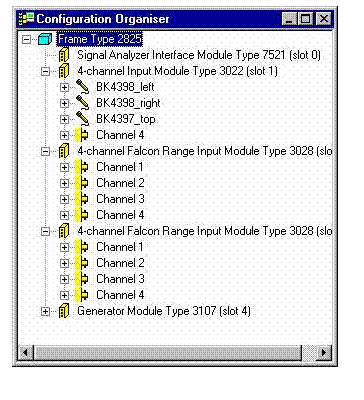Click the BK4397_top transducer icon
The image size is (364, 400).
tap(82, 119)
